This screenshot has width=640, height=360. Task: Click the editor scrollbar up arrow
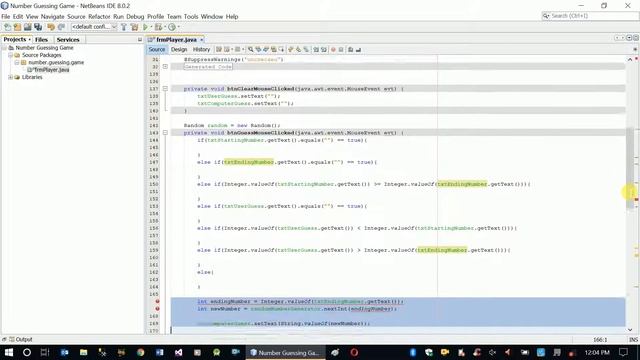pos(630,59)
